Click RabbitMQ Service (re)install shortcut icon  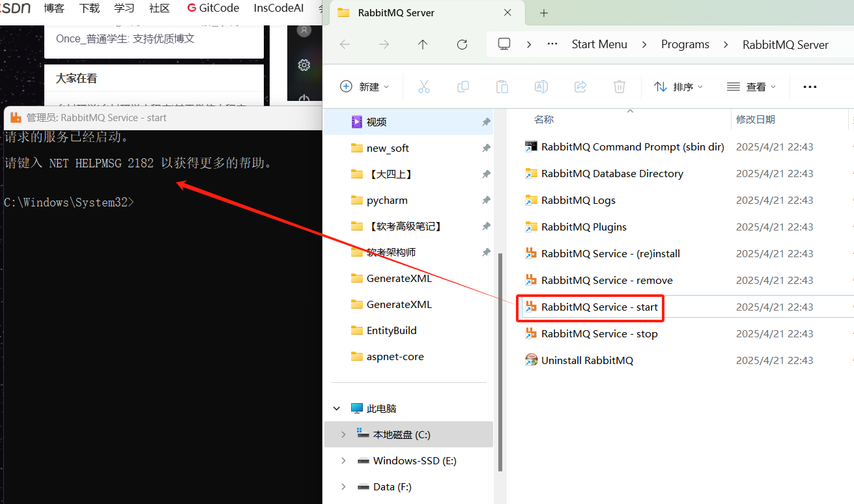(x=532, y=253)
